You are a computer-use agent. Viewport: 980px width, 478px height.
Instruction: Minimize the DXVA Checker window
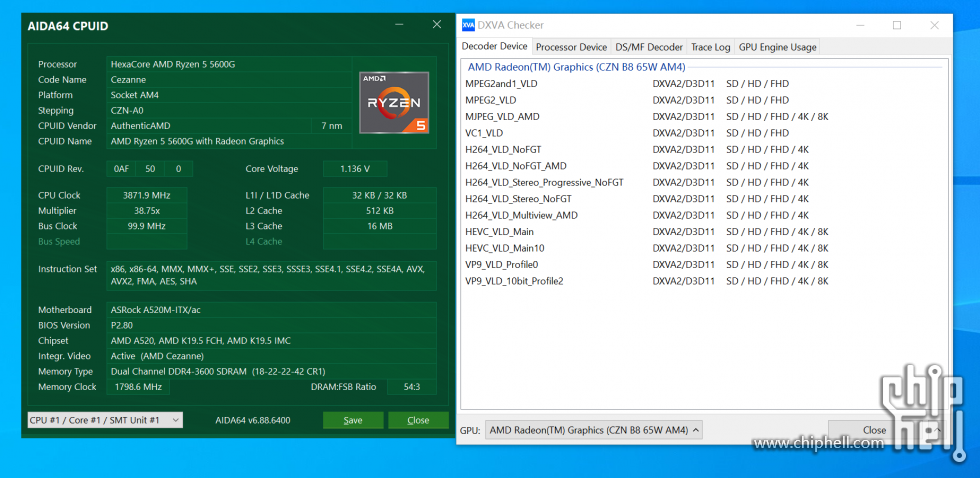click(x=860, y=25)
